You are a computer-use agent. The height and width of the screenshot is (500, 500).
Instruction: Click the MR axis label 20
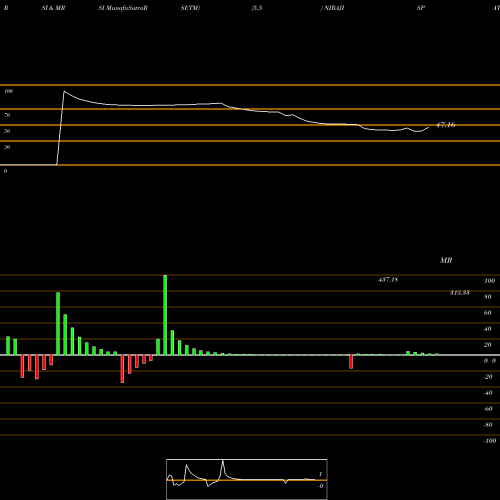[x=488, y=345]
